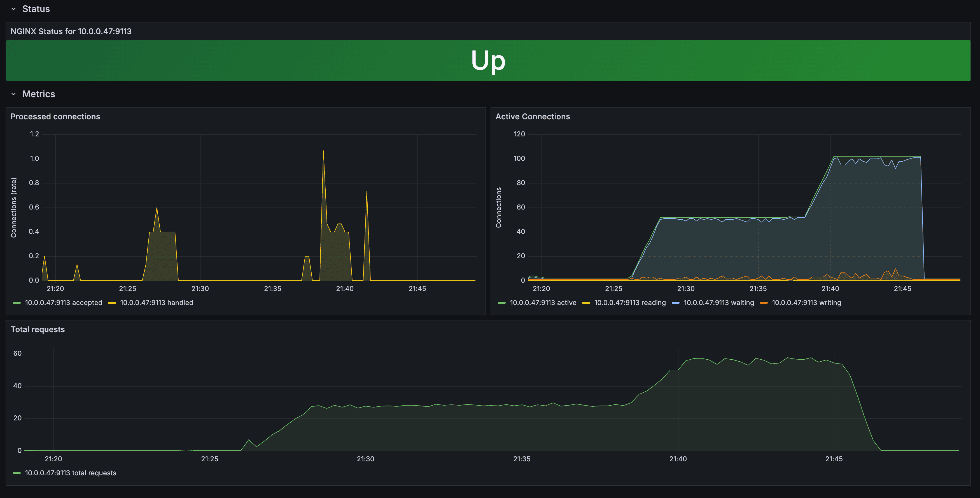Viewport: 980px width, 498px height.
Task: Toggle the handled series in legend
Action: click(x=156, y=302)
